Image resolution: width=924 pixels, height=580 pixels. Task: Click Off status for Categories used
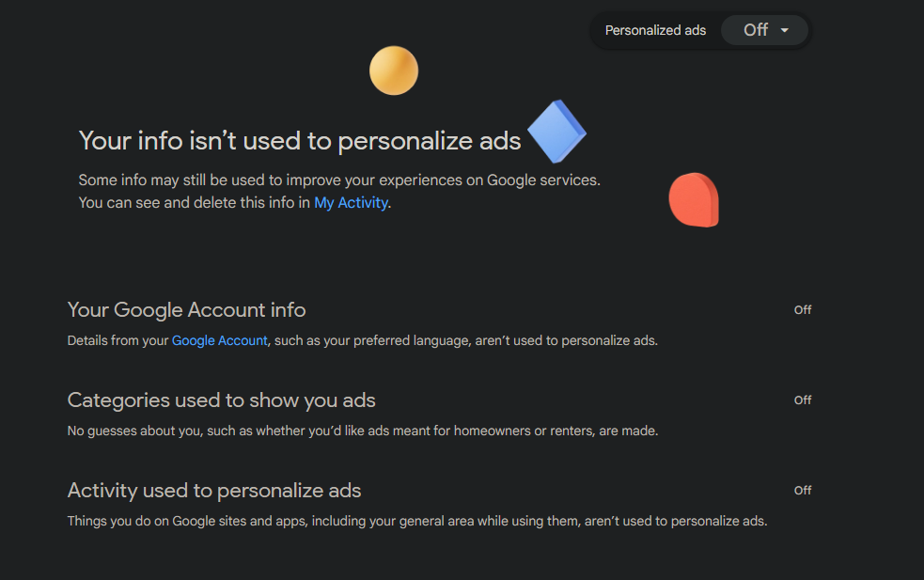(x=803, y=400)
